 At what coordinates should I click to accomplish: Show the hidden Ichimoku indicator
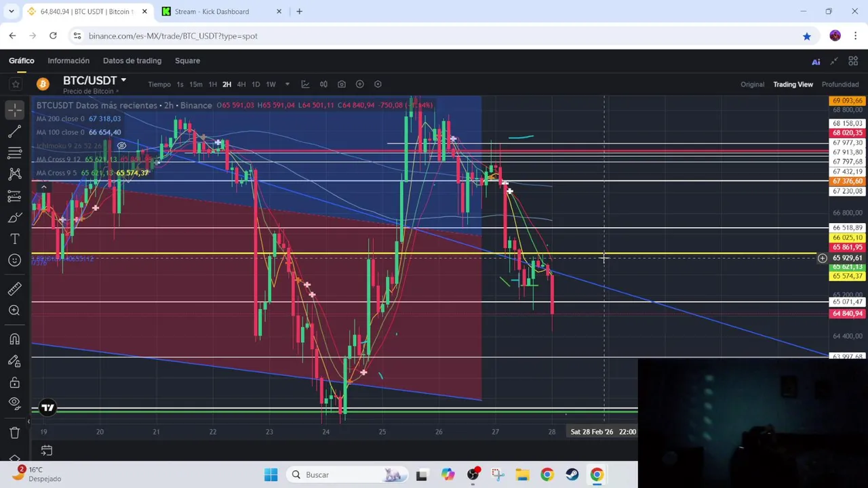(x=121, y=146)
